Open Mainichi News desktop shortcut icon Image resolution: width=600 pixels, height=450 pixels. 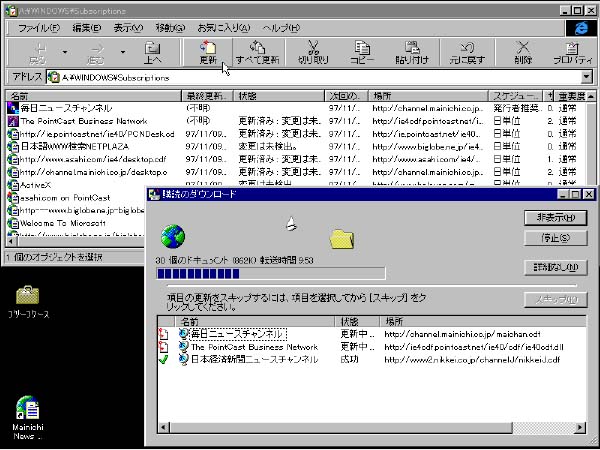(28, 408)
